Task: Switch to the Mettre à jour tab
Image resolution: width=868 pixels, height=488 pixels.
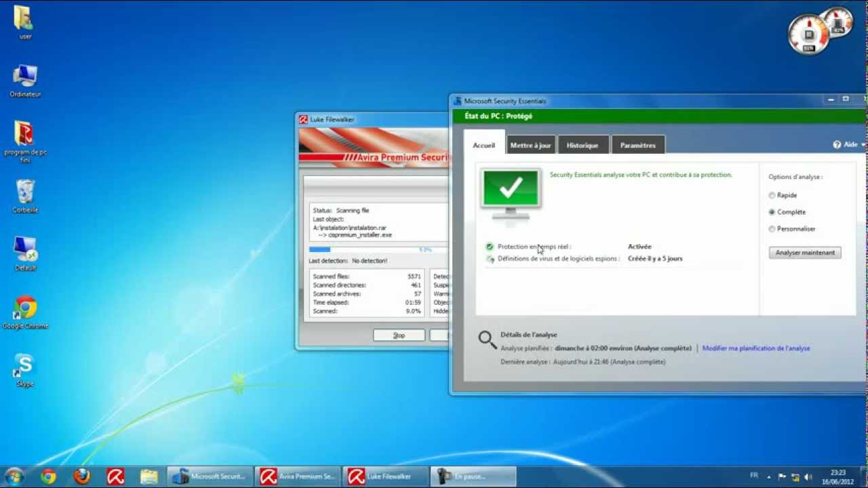Action: [531, 145]
